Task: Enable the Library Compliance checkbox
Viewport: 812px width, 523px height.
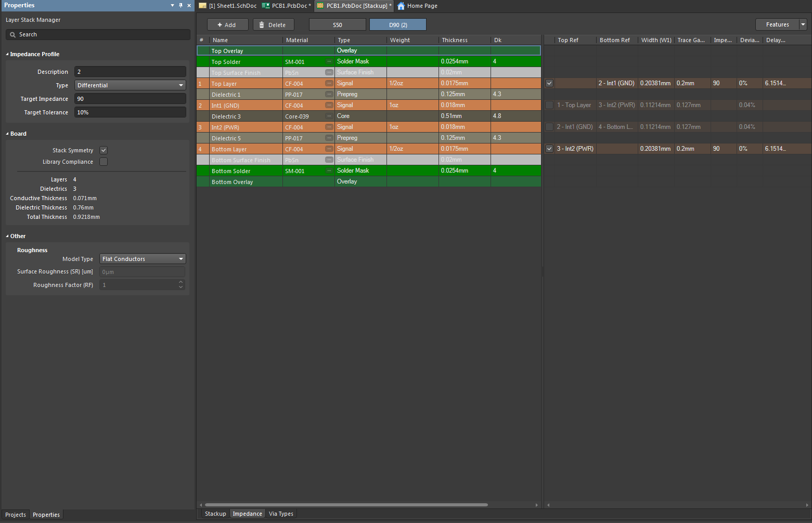Action: click(103, 161)
